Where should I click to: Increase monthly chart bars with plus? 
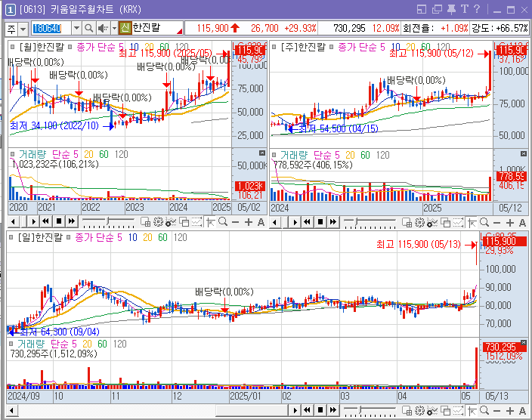249,222
